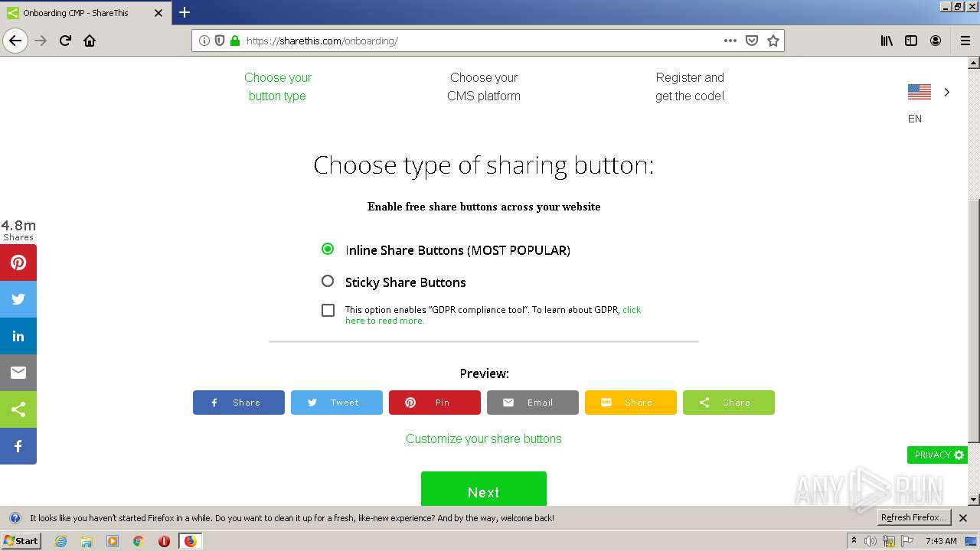Click the Choose your CMS platform step
The width and height of the screenshot is (980, 551).
pyautogui.click(x=484, y=86)
